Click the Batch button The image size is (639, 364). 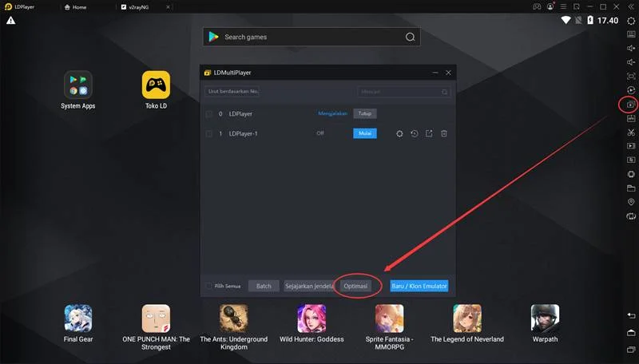(264, 286)
